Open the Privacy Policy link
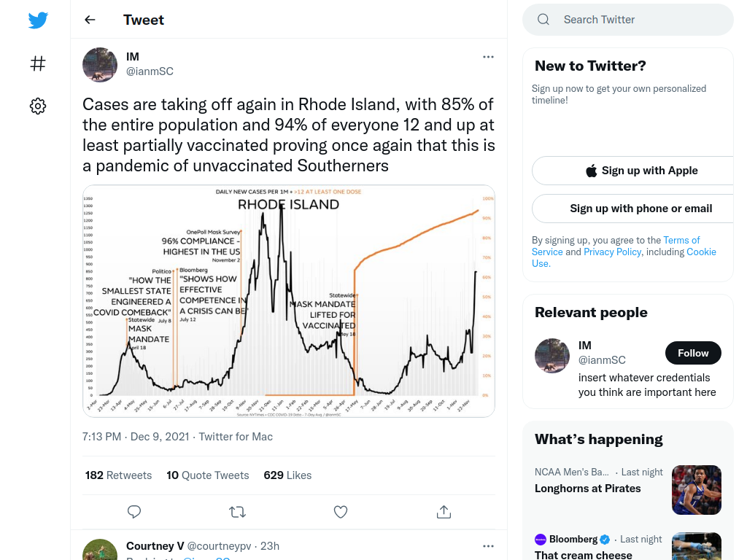The image size is (747, 560). [612, 252]
